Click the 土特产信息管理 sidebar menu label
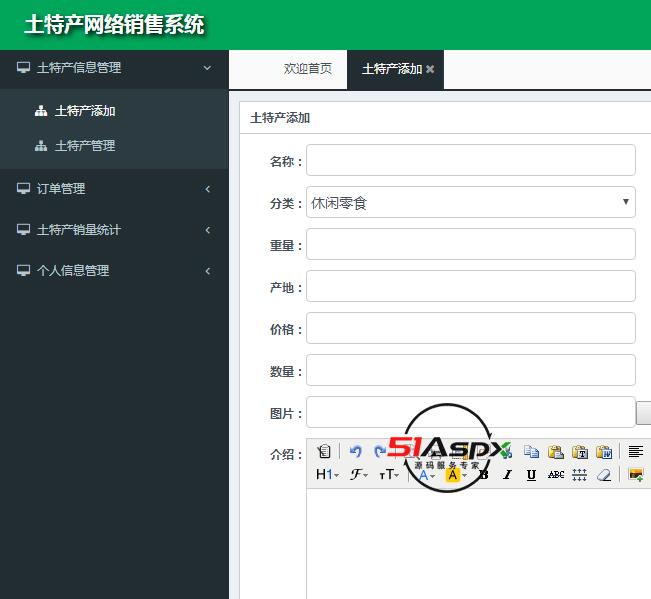Image resolution: width=651 pixels, height=599 pixels. (x=79, y=68)
